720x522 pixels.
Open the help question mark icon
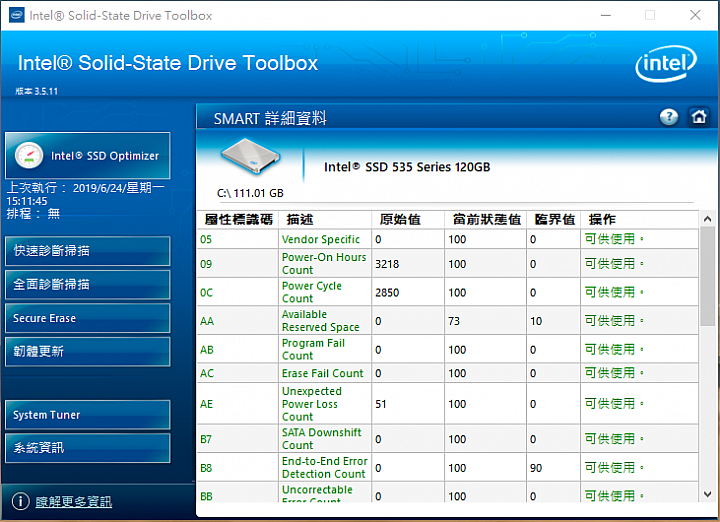pos(669,117)
